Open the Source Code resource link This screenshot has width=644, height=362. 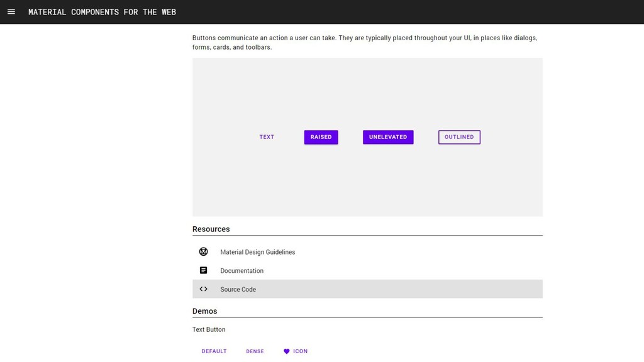pyautogui.click(x=367, y=289)
